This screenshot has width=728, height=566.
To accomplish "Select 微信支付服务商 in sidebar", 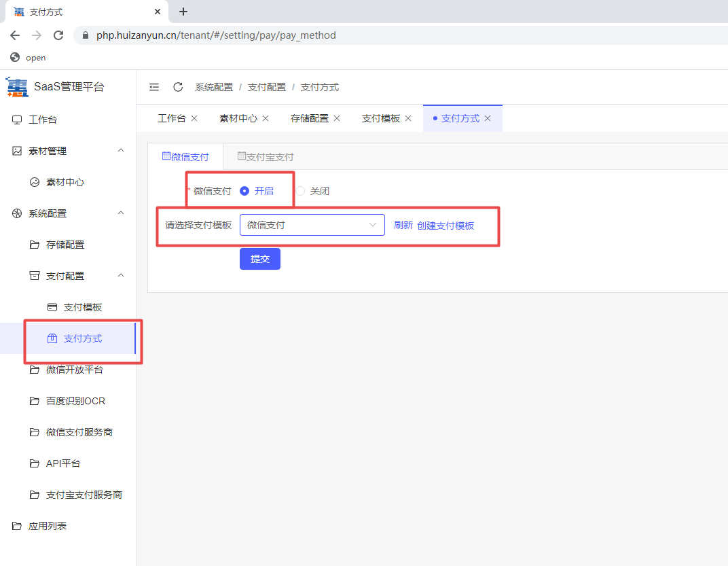I will pyautogui.click(x=68, y=432).
